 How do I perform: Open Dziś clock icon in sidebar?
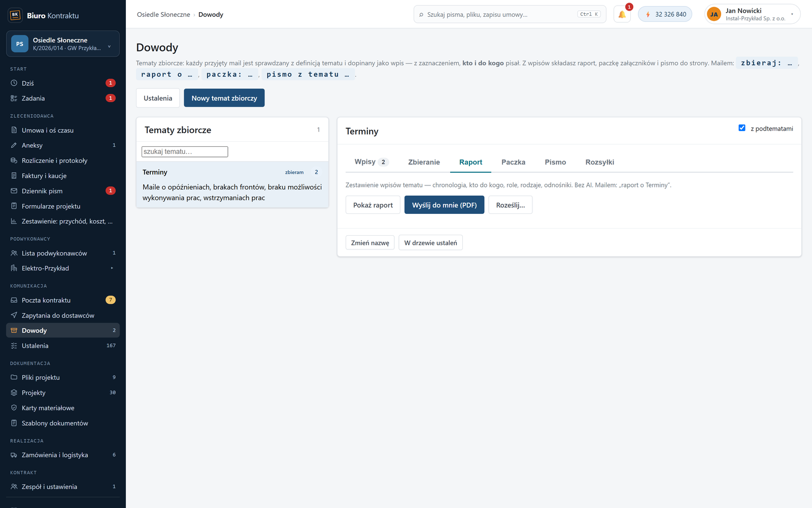pos(14,83)
